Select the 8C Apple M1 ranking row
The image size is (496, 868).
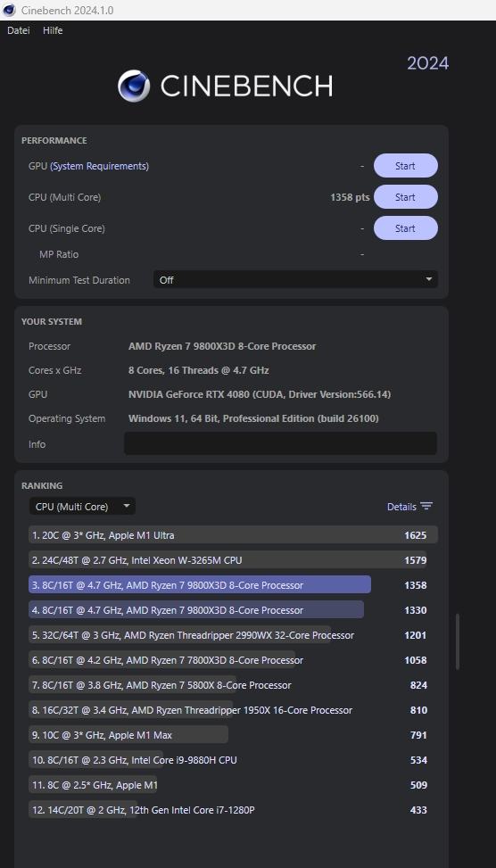click(x=233, y=785)
